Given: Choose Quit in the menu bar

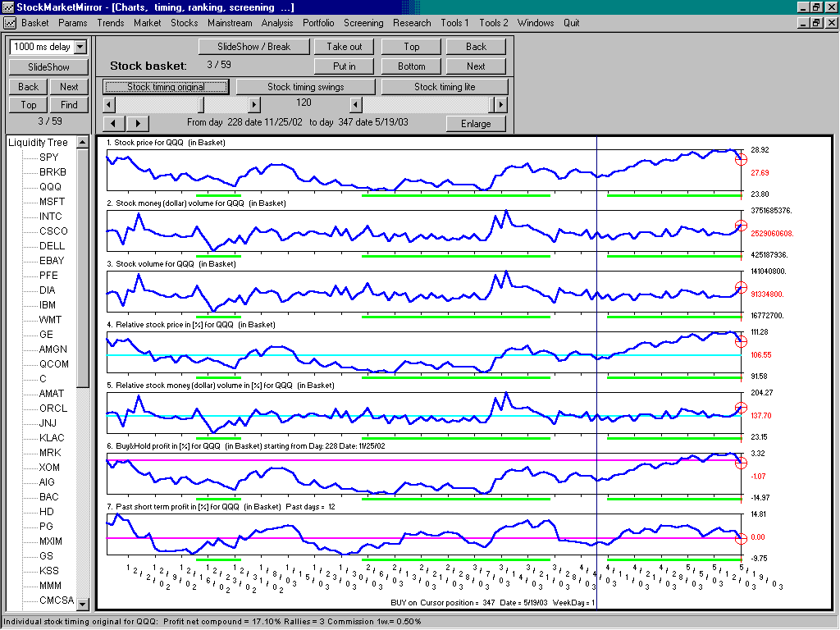Looking at the screenshot, I should [571, 23].
